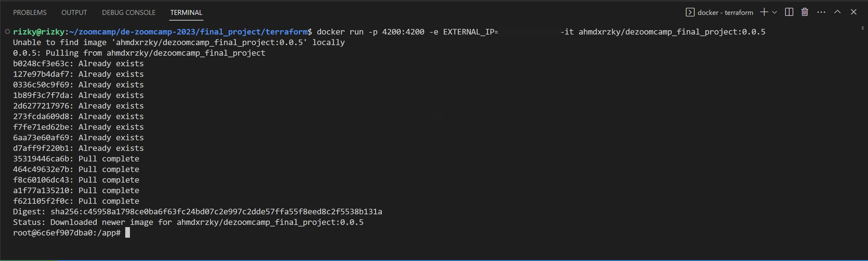Open the DEBUG CONSOLE tab

[128, 12]
